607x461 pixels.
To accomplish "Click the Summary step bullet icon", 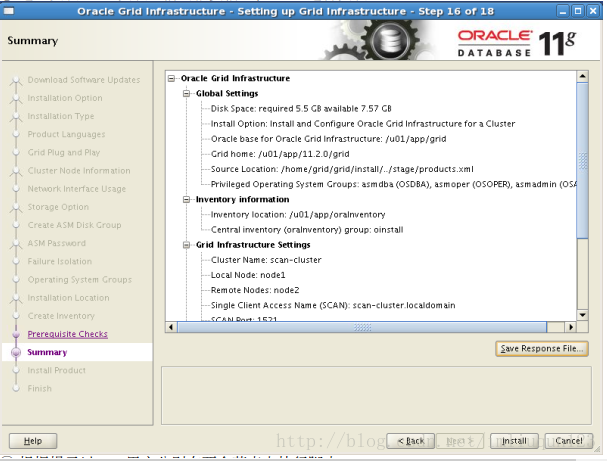I will tap(16, 352).
